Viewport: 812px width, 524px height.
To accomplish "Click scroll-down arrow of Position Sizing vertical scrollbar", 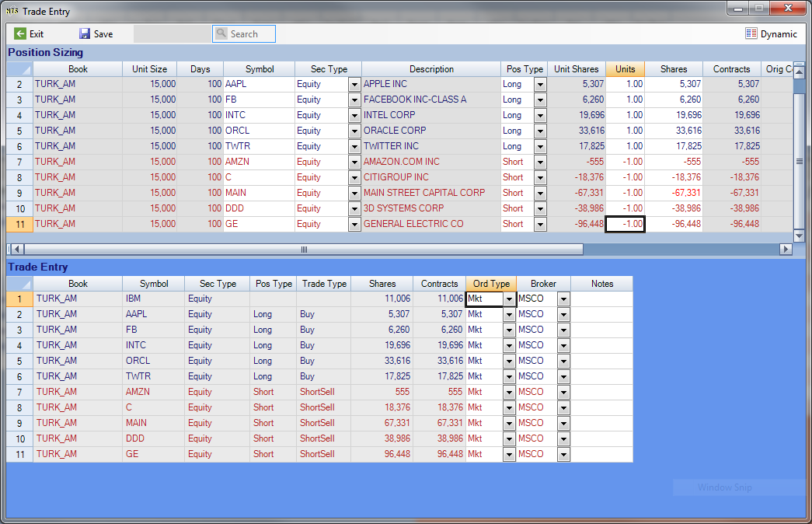I will (x=799, y=236).
